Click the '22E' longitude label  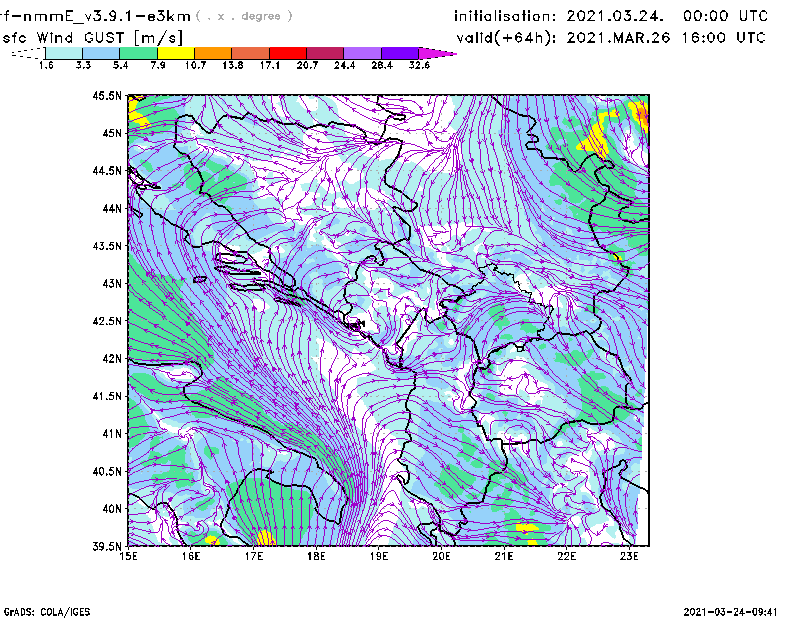point(567,556)
